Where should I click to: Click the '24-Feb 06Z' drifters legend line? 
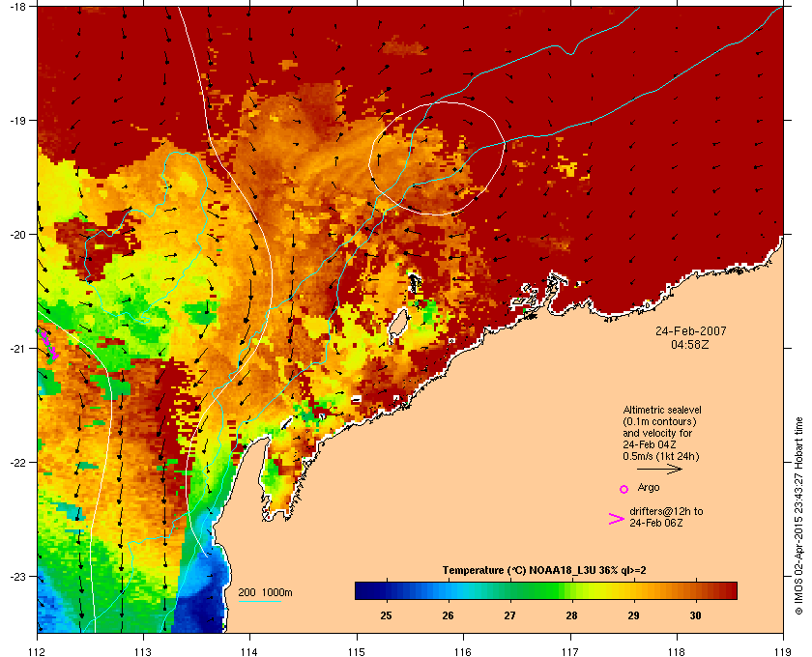tap(655, 523)
